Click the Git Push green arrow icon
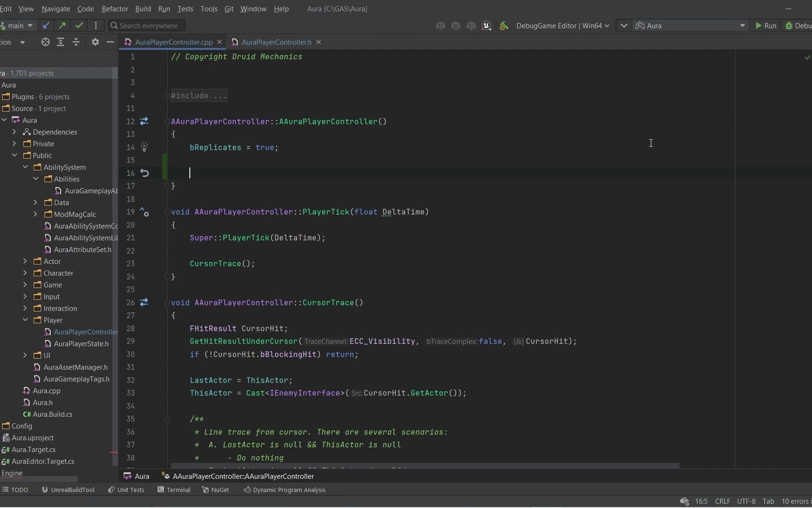 (62, 25)
